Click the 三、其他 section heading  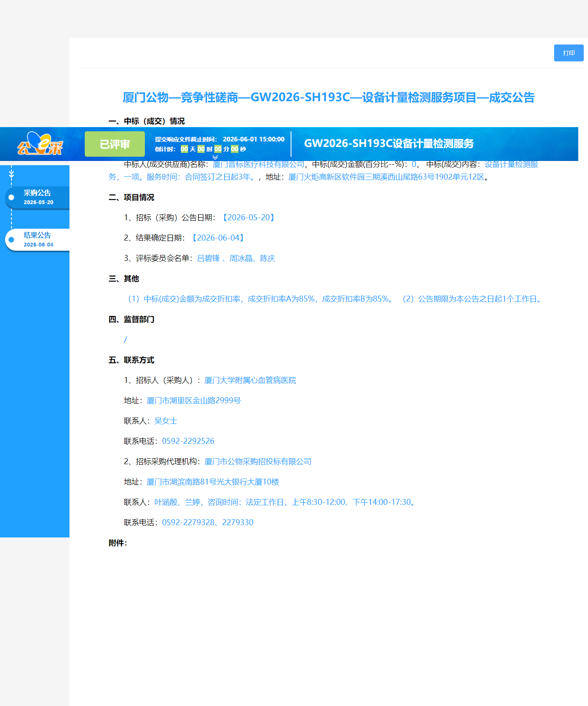(x=124, y=279)
